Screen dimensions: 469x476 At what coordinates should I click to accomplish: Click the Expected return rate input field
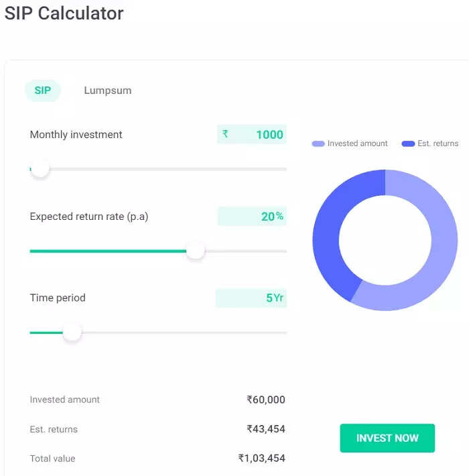(252, 217)
